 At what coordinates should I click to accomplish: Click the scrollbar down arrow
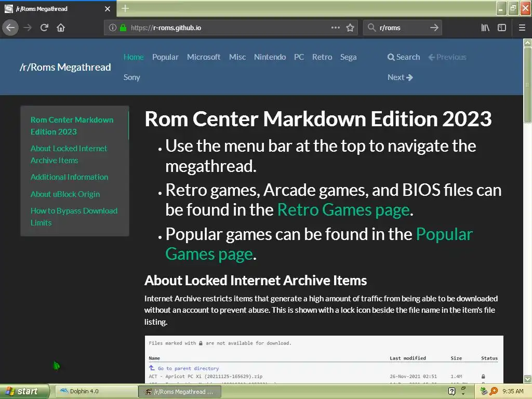pos(527,379)
